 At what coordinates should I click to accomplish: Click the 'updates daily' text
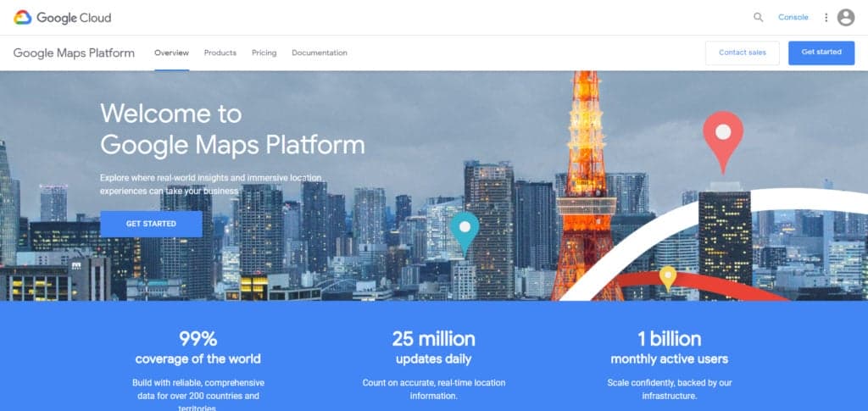(x=433, y=359)
